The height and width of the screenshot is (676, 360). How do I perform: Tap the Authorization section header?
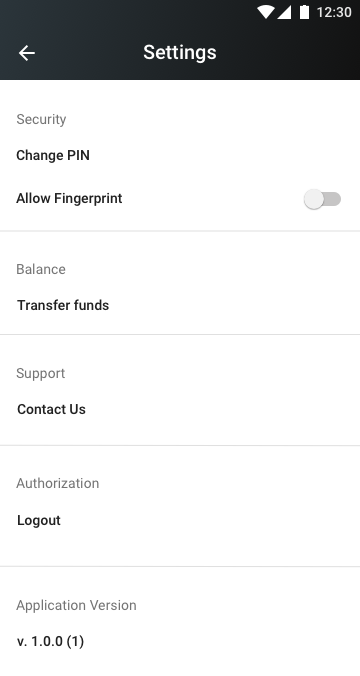(58, 483)
